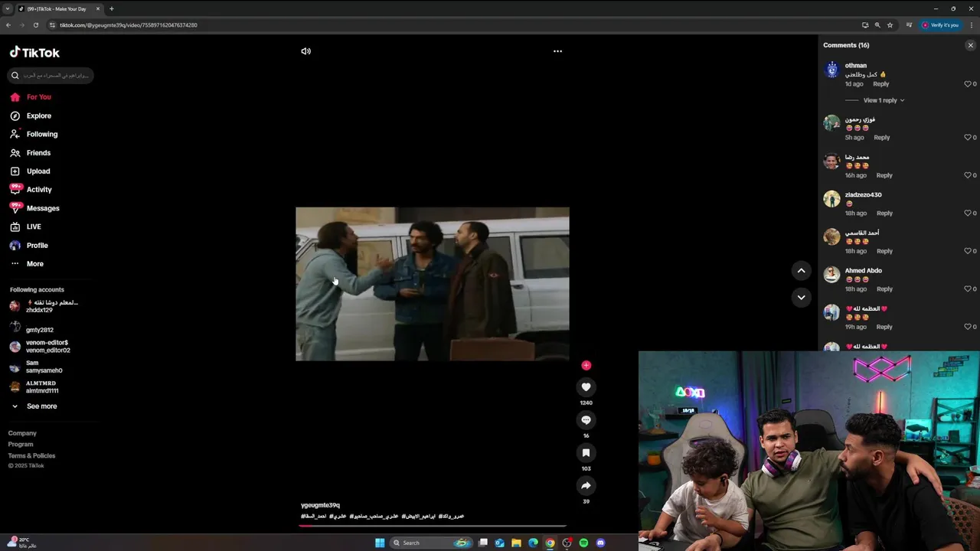
Task: Click the TikTok logo
Action: (34, 52)
